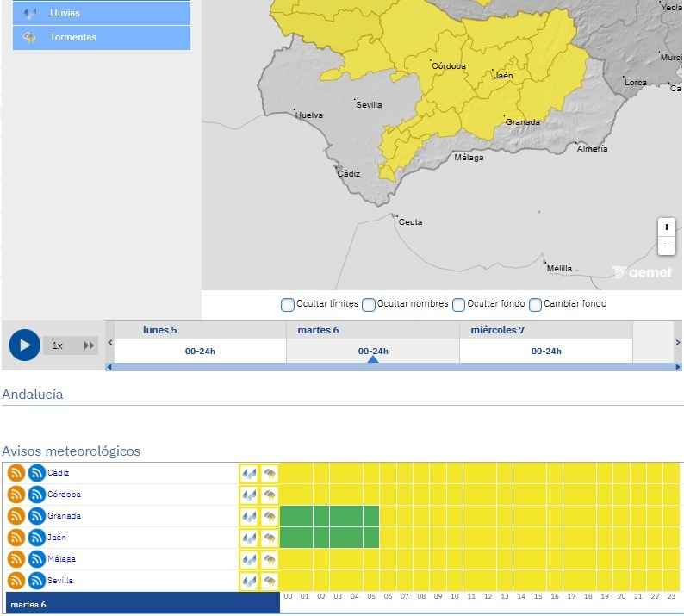684x616 pixels.
Task: Toggle Cambiar fondo checkbox
Action: (x=535, y=304)
